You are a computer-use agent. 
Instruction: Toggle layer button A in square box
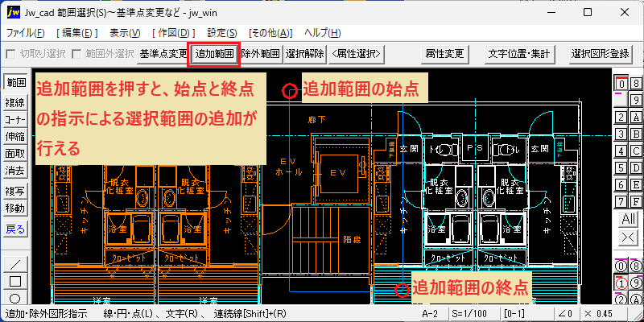coord(636,118)
